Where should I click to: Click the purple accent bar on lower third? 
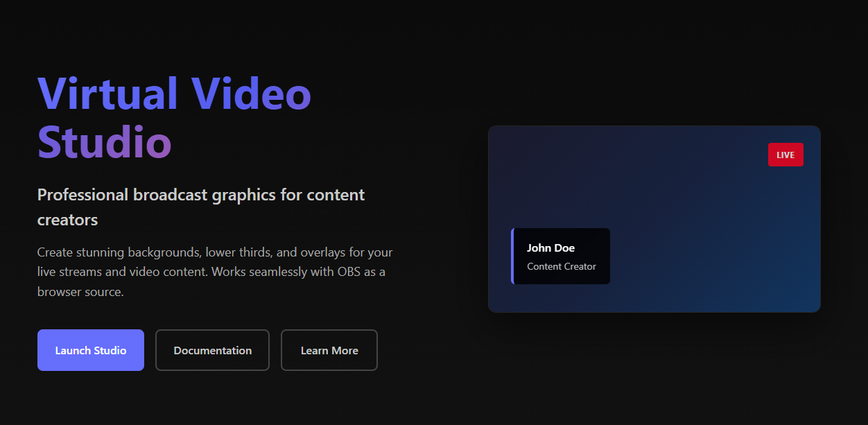pos(512,257)
